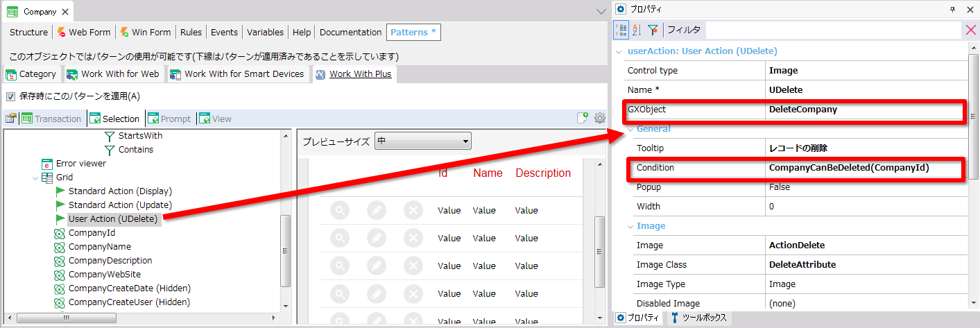Click the magnifier display icon in first grid row
This screenshot has width=980, height=328.
[340, 210]
